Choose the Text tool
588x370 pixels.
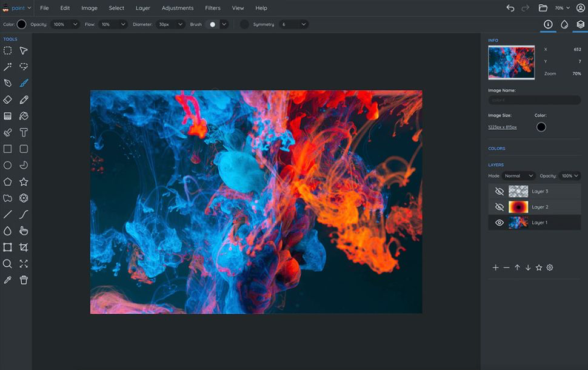24,132
